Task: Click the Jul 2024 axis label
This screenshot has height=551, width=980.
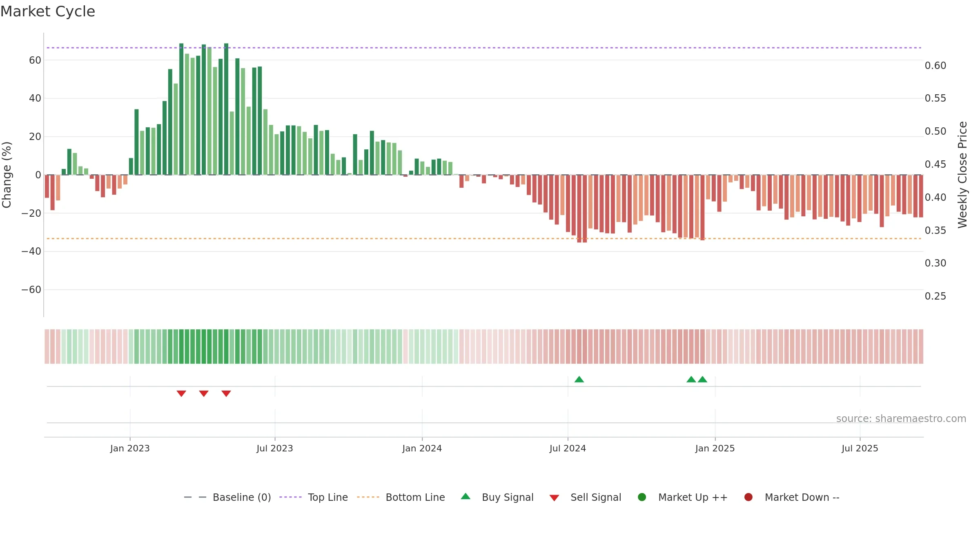Action: pyautogui.click(x=568, y=448)
